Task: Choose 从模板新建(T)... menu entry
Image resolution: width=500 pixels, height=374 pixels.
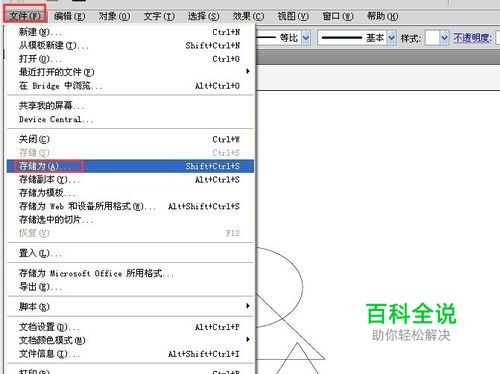Action: coord(130,45)
